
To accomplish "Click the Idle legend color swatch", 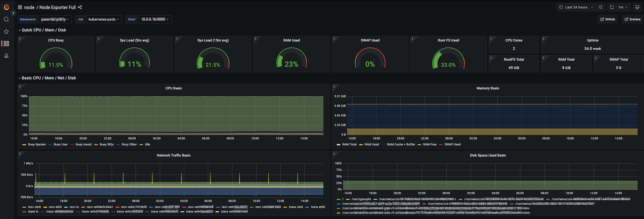I will tap(141, 145).
